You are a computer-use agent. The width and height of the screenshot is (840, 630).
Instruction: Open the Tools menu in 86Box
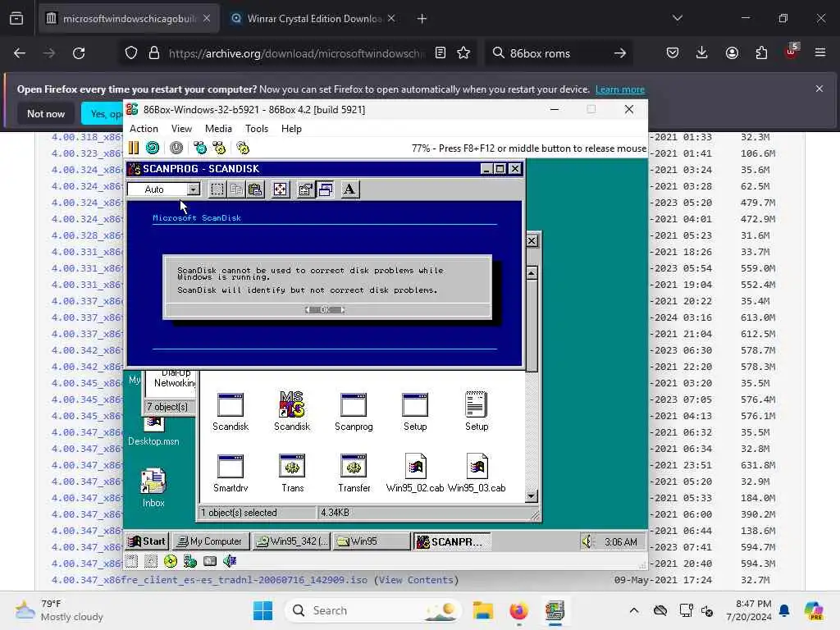[257, 129]
